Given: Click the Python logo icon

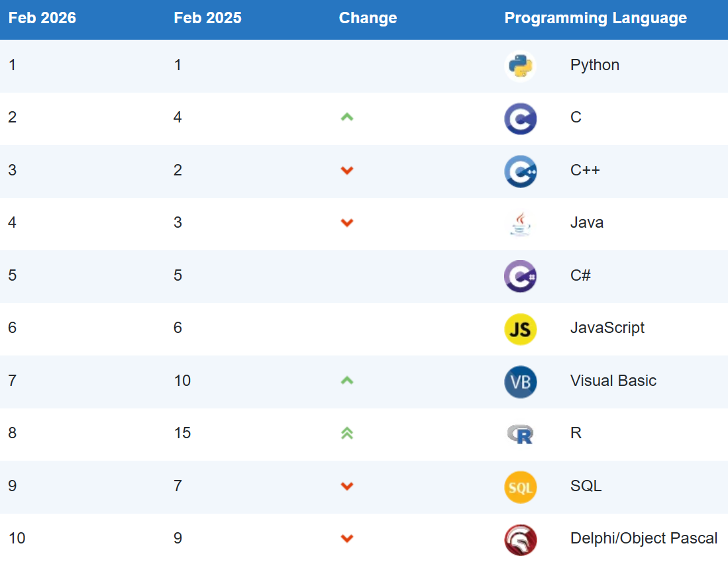Looking at the screenshot, I should [x=521, y=66].
